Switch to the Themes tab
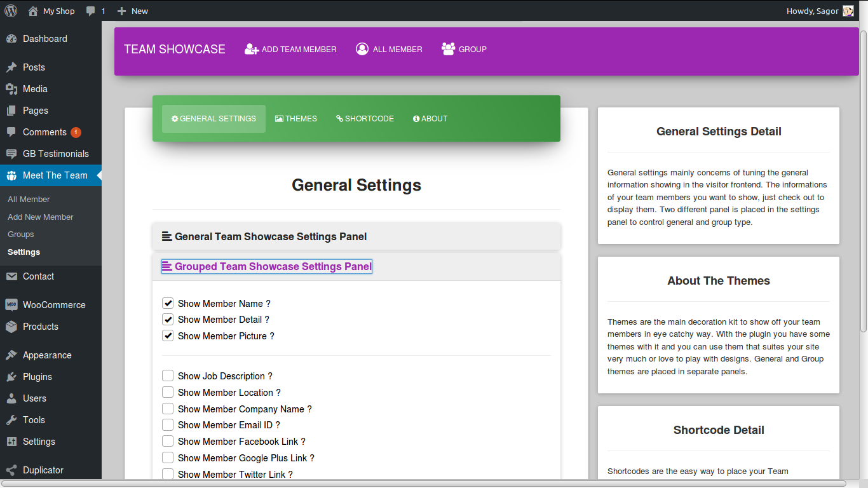 [x=296, y=119]
